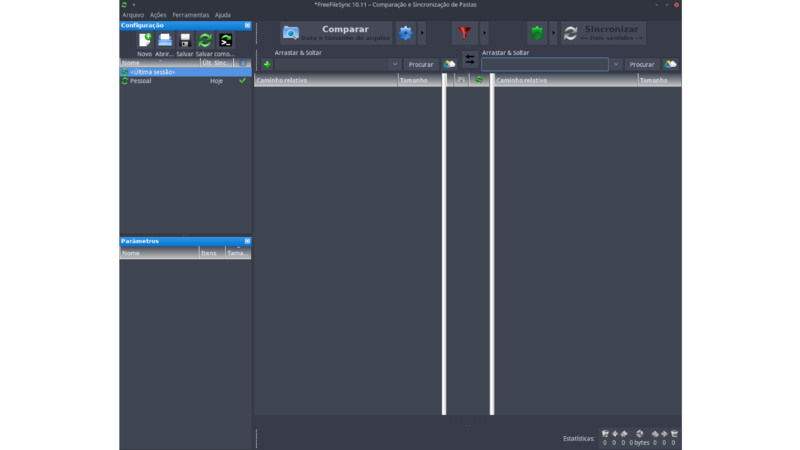Click the Sincronizar button
Viewport: 800px width, 450px height.
(x=603, y=33)
